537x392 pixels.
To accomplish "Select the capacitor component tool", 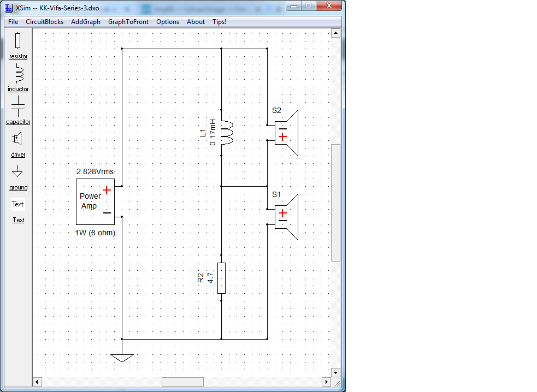I will (18, 110).
